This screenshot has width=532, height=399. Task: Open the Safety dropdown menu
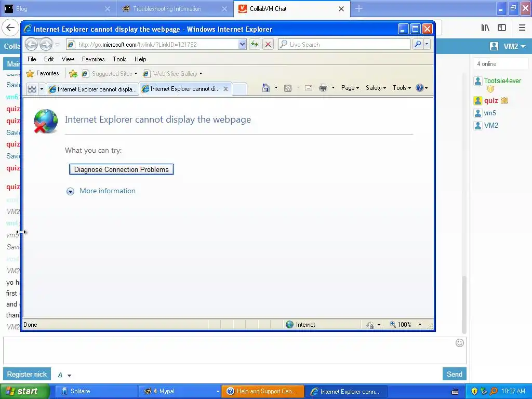coord(376,88)
